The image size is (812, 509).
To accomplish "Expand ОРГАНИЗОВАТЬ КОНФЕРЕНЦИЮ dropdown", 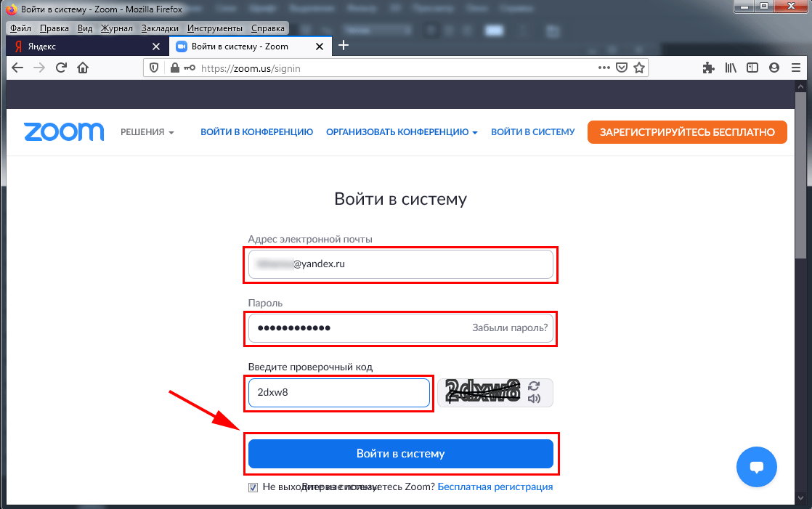I will (402, 132).
